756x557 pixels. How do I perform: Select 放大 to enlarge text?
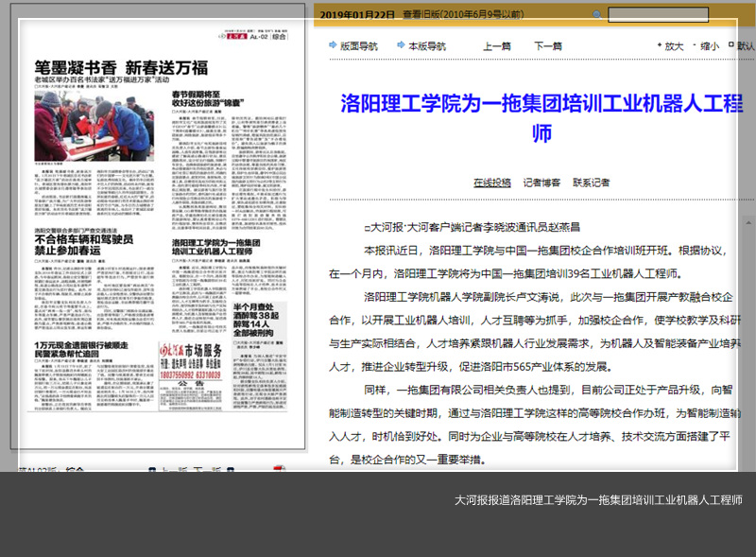coord(673,45)
